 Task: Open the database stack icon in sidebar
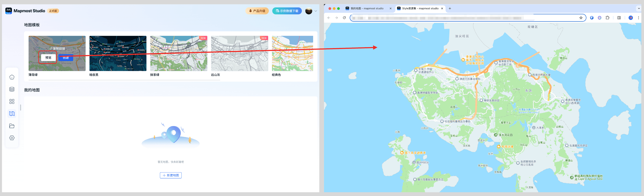tap(12, 89)
